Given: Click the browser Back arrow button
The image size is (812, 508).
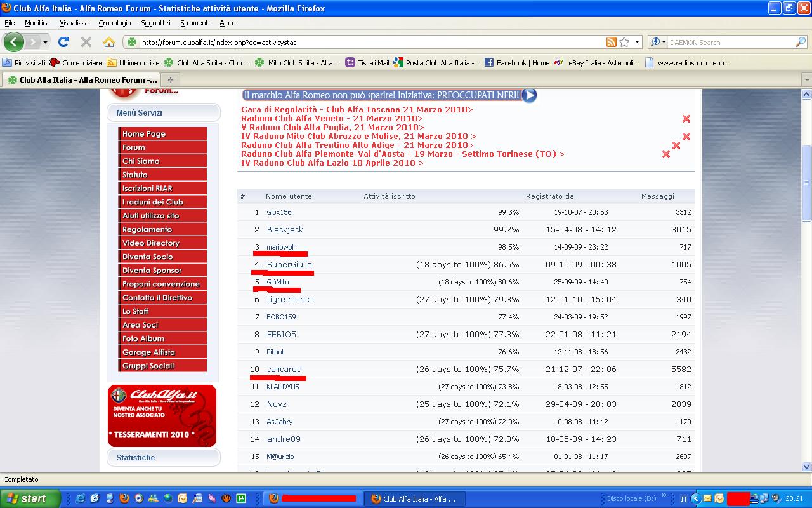Looking at the screenshot, I should click(x=13, y=43).
